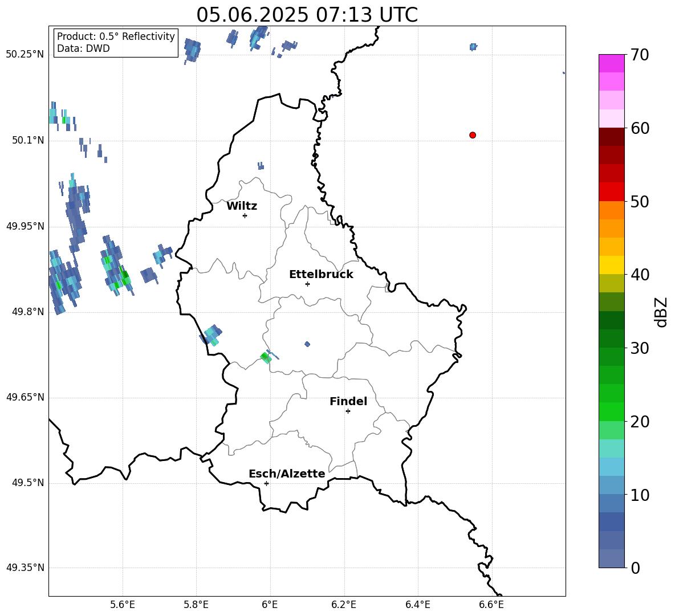Click the Findel location cross marker
The image size is (675, 616).
click(348, 411)
